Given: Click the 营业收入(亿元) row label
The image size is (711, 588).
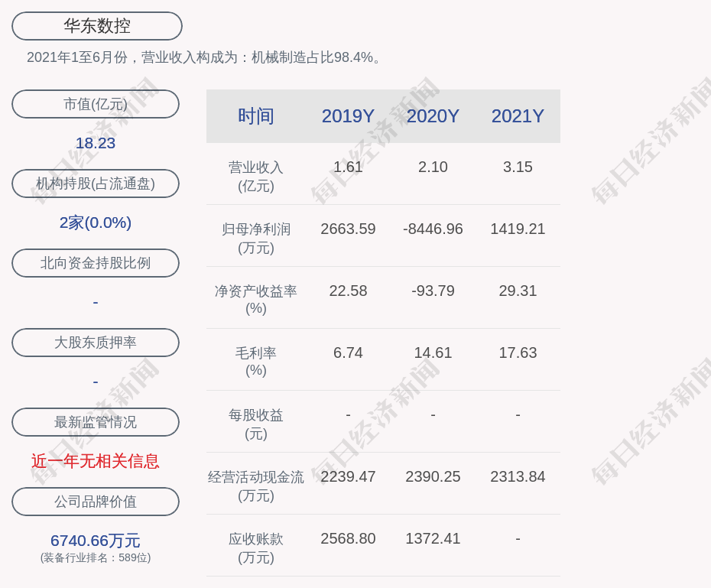Looking at the screenshot, I should pos(256,176).
